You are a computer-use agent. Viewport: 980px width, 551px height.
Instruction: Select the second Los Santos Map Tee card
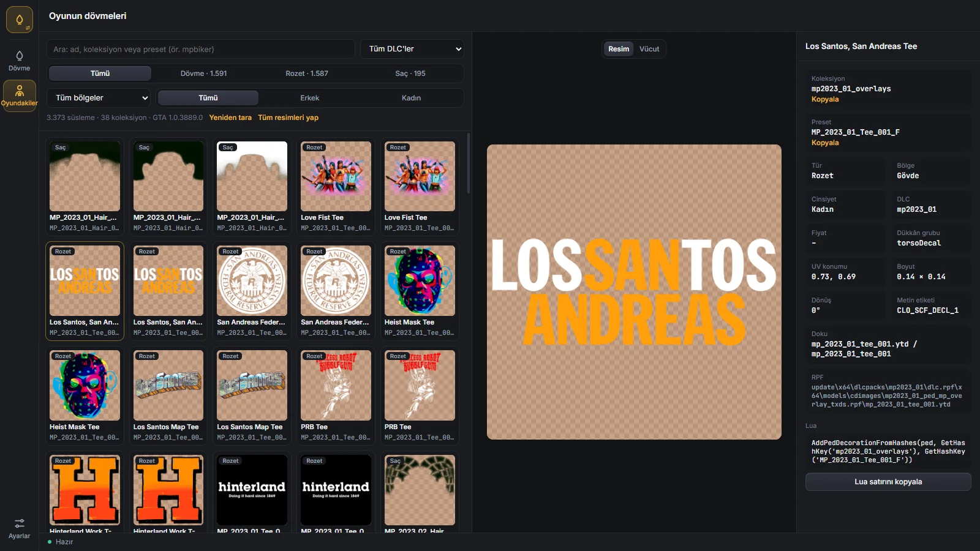[252, 395]
